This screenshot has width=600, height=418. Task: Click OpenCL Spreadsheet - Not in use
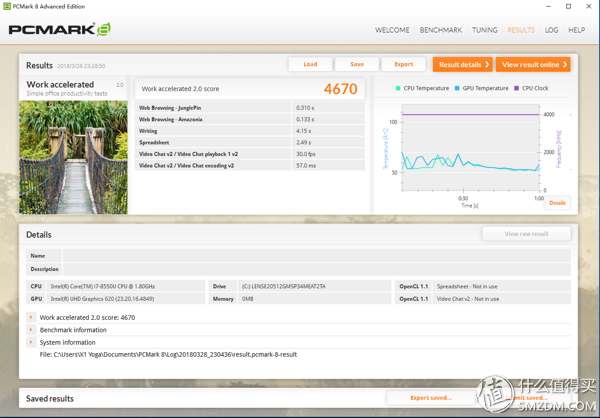(467, 286)
